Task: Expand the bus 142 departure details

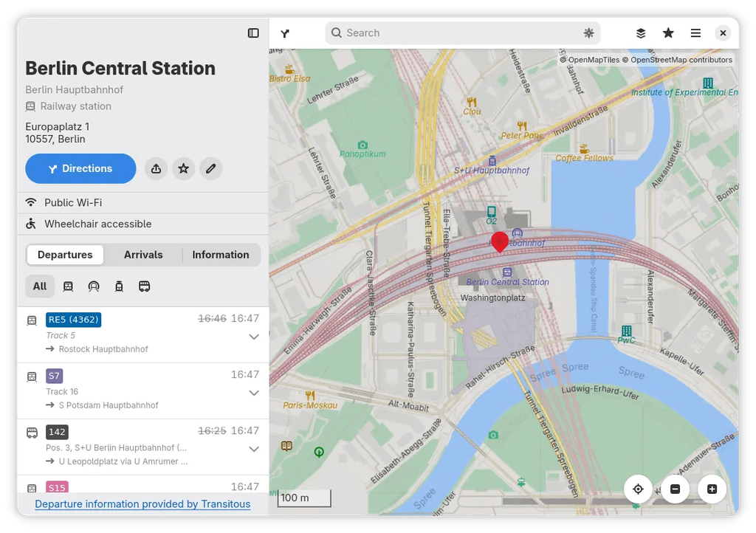Action: tap(254, 449)
